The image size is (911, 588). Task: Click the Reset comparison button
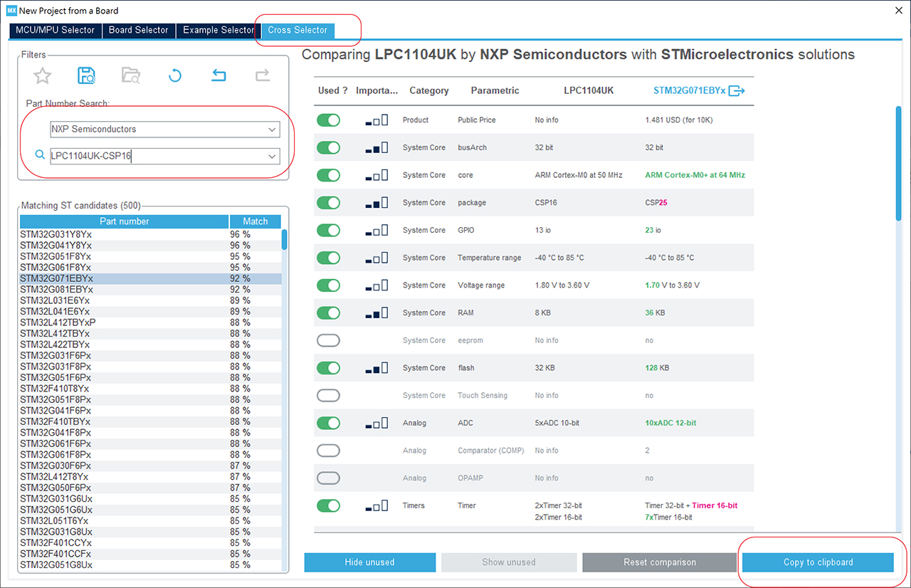[659, 562]
